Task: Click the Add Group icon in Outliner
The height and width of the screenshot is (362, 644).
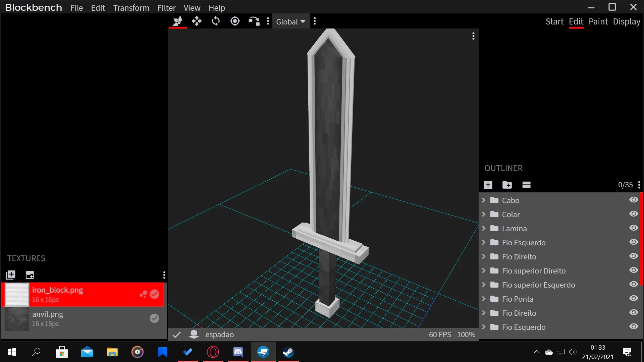Action: click(507, 185)
